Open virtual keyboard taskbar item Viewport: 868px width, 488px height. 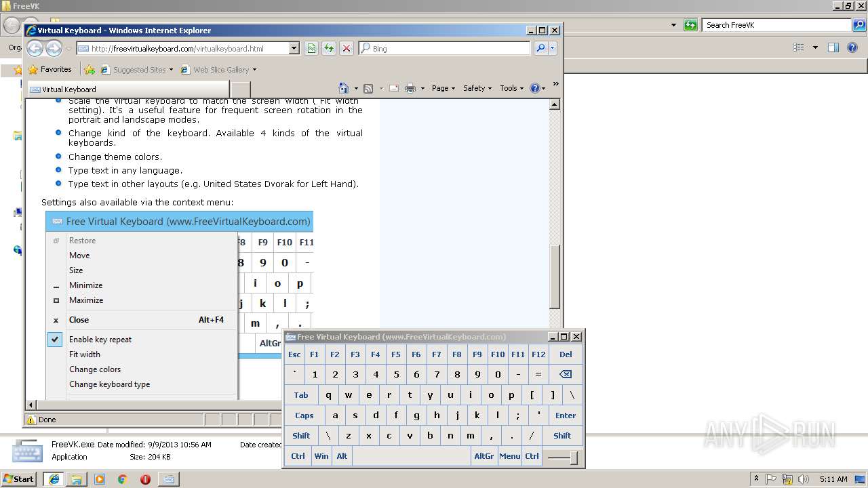pos(168,479)
